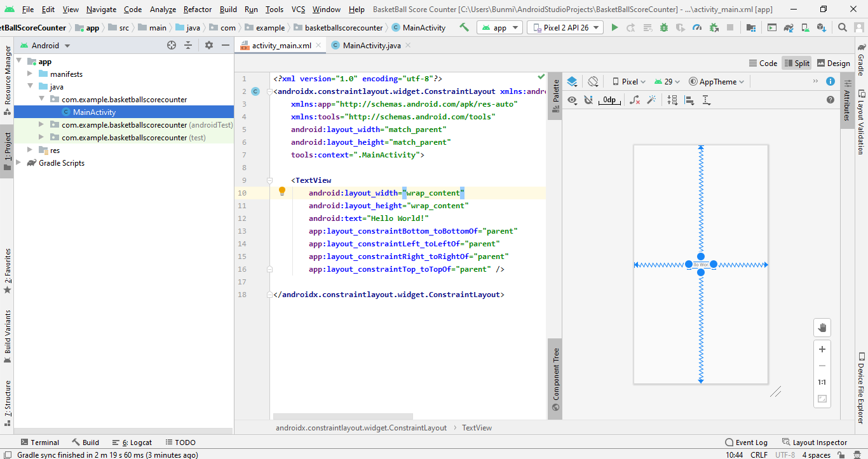Click the Make Project hammer icon
This screenshot has height=459, width=868.
(x=465, y=27)
